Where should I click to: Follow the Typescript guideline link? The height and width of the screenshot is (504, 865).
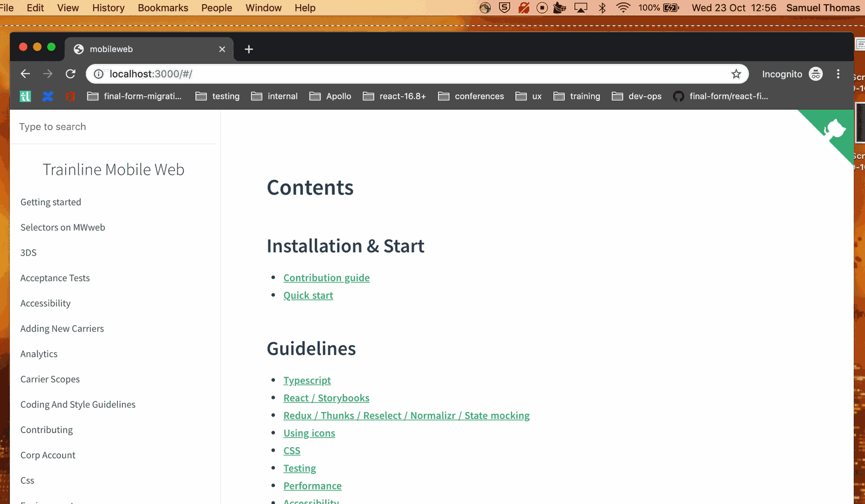[307, 380]
